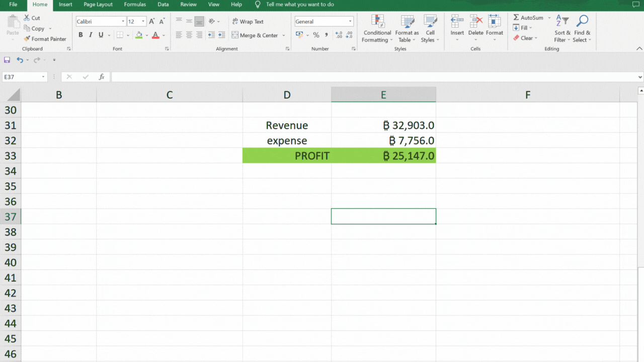The width and height of the screenshot is (644, 362).
Task: Increase the indent
Action: click(x=222, y=35)
